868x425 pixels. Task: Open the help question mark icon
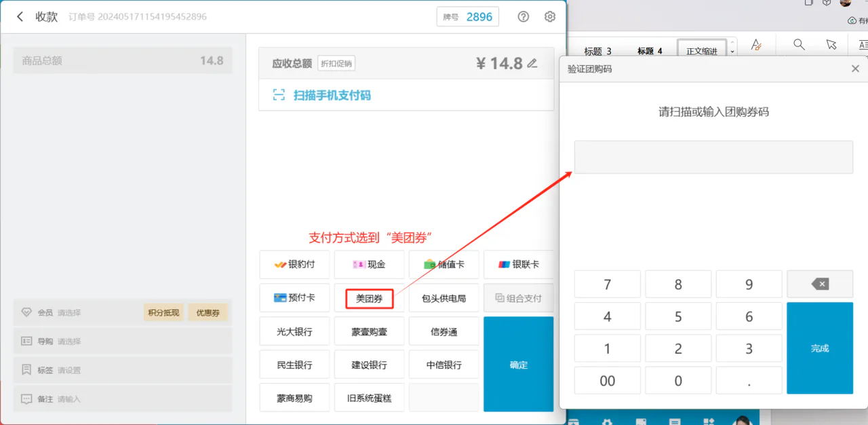click(x=524, y=17)
